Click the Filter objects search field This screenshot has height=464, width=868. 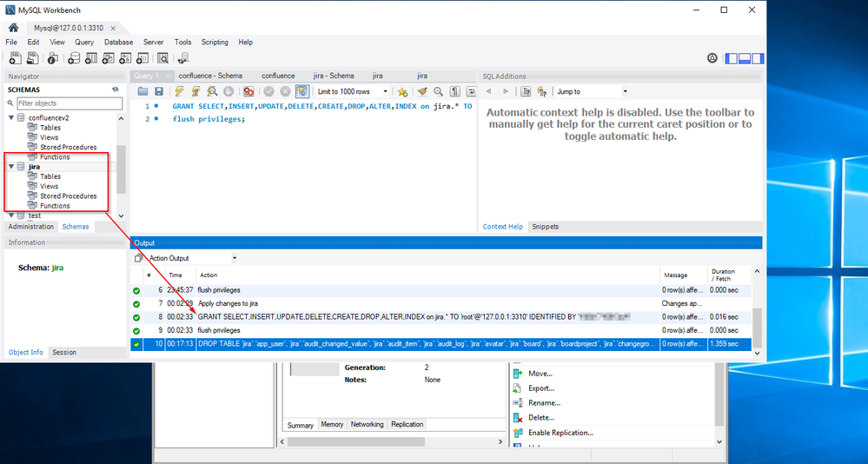(x=70, y=103)
